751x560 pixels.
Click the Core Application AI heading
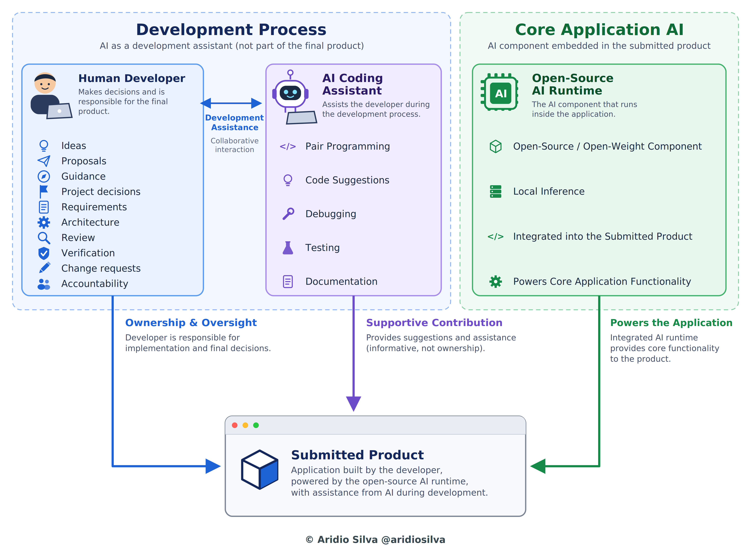click(599, 30)
